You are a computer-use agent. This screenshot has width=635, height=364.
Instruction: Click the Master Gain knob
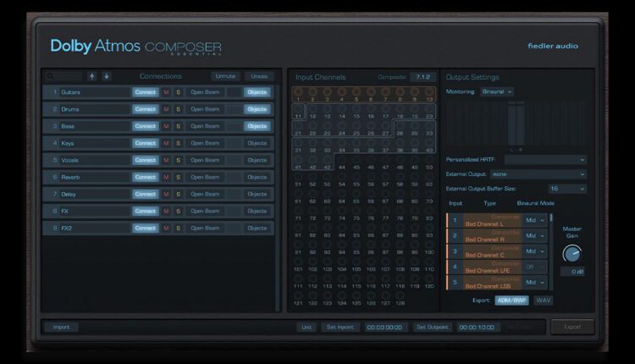pos(571,253)
